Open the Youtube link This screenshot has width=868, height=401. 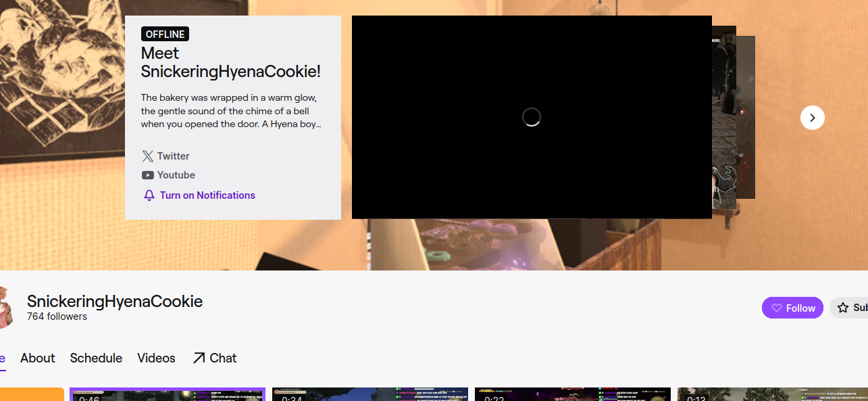[x=176, y=175]
